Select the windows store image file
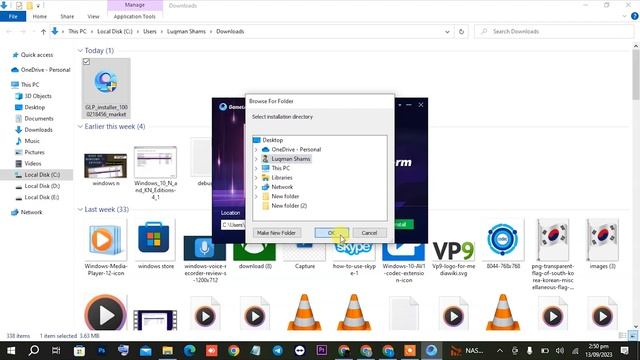This screenshot has width=640, height=360. 156,245
